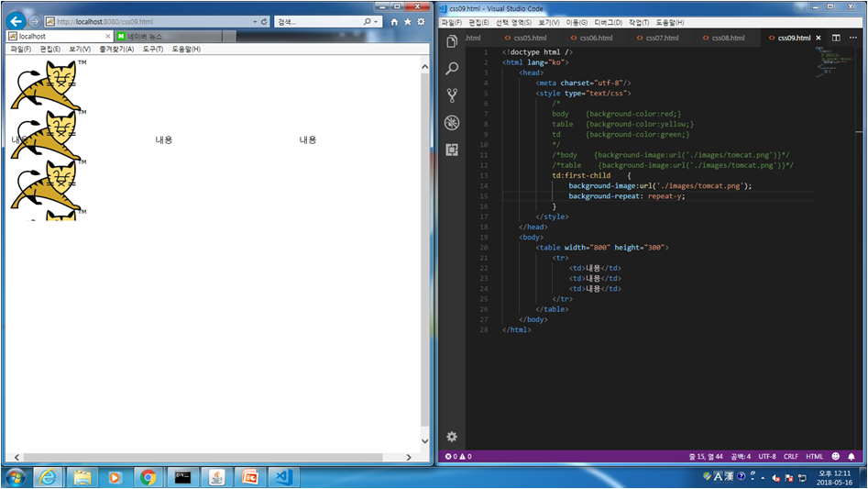Screen dimensions: 868x489
Task: Click the search magnifier in IE search box
Action: pyautogui.click(x=367, y=22)
